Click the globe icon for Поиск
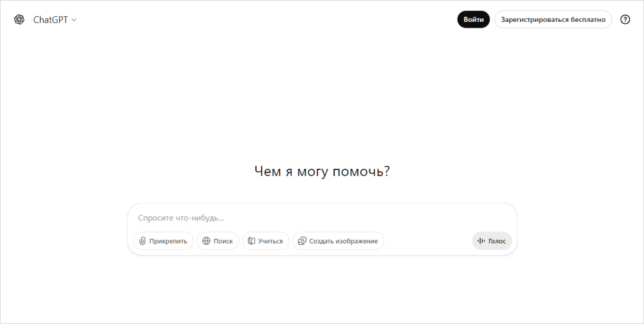The image size is (644, 324). pos(206,241)
